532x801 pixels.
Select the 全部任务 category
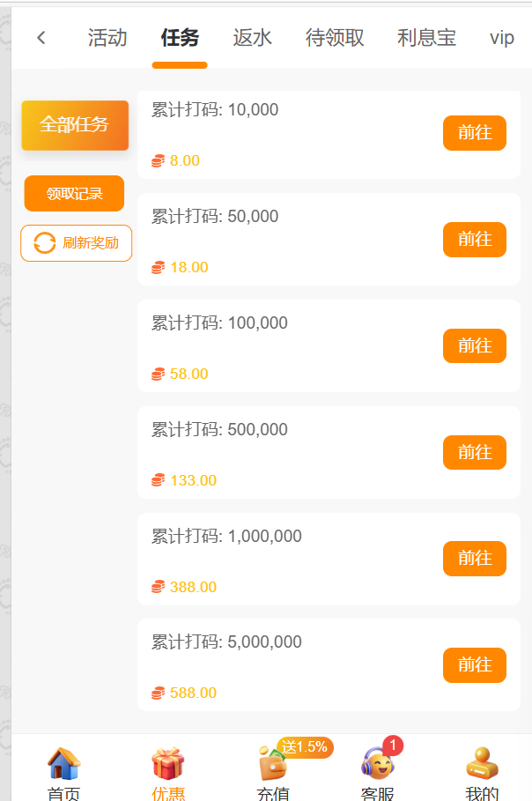point(75,125)
